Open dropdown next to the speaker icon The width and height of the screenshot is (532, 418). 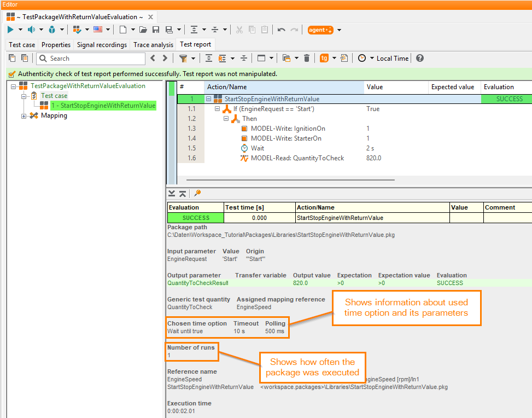[x=41, y=30]
